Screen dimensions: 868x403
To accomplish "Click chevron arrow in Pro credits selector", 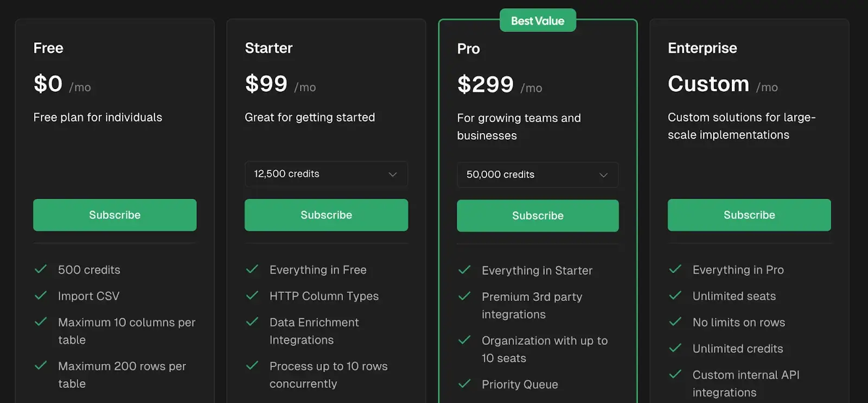I will [x=603, y=175].
